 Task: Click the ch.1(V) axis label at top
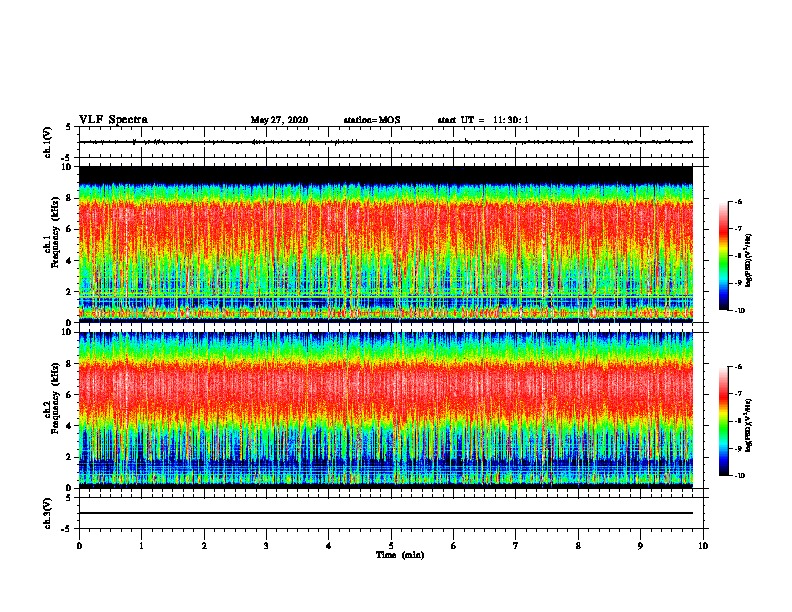coord(47,142)
